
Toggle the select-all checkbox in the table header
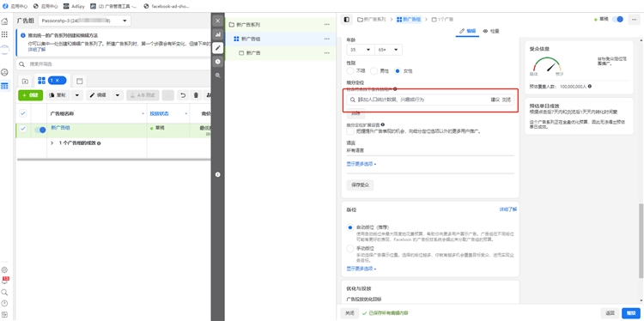coord(23,113)
